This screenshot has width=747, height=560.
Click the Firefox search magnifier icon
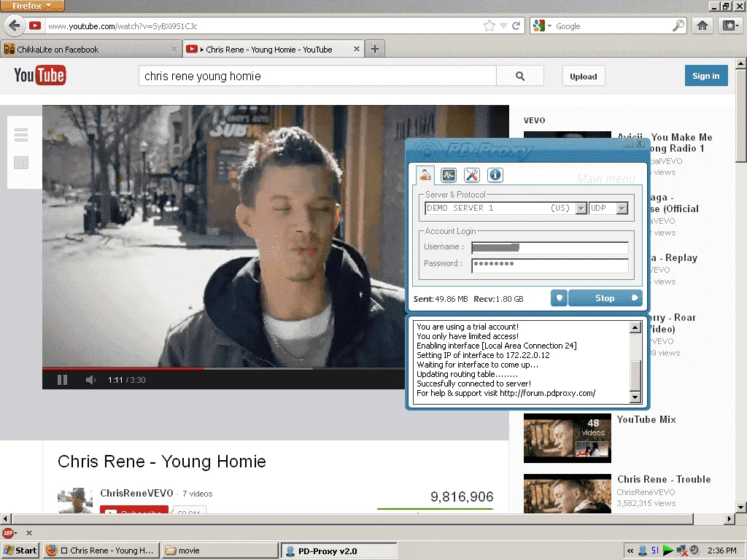(678, 26)
